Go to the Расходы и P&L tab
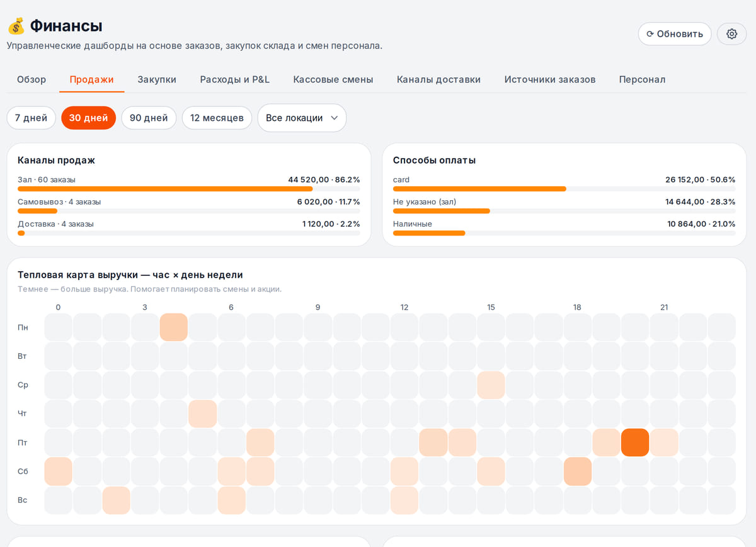 coord(235,79)
